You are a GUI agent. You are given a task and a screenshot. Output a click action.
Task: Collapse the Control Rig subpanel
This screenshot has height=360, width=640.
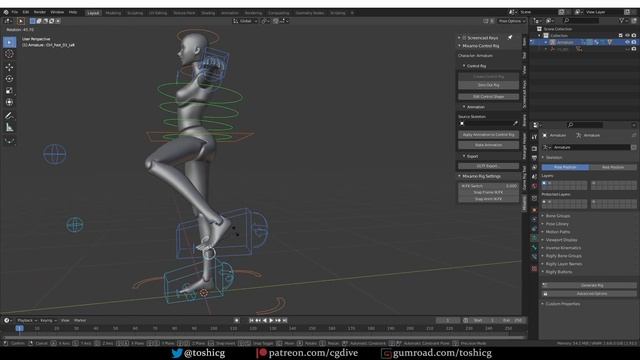(x=464, y=66)
